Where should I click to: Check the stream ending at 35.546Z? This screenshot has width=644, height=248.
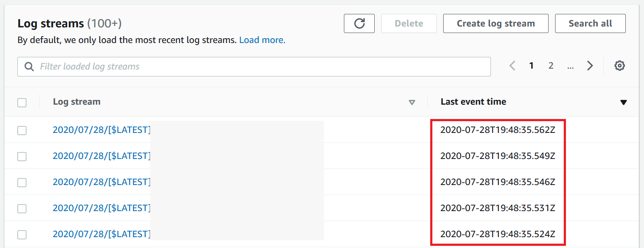(x=22, y=182)
